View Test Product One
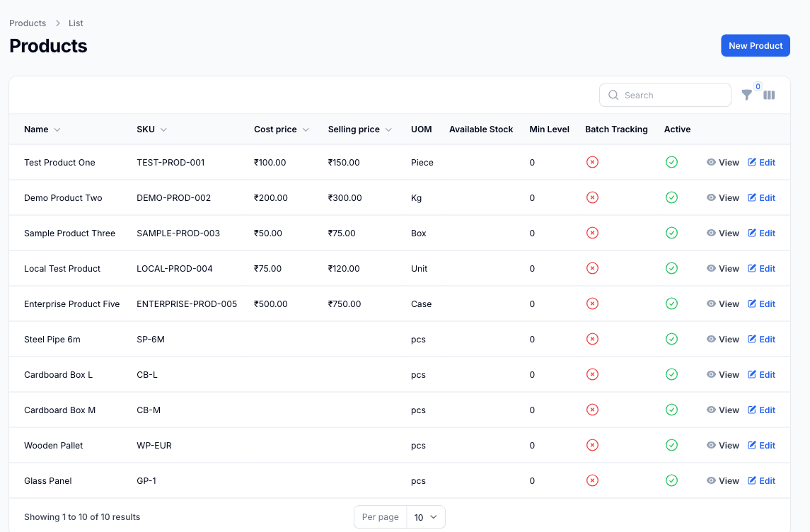The width and height of the screenshot is (810, 532). (723, 162)
